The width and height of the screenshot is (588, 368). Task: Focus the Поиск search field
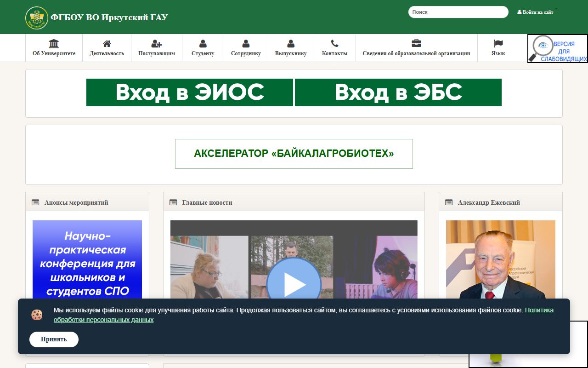coord(458,12)
